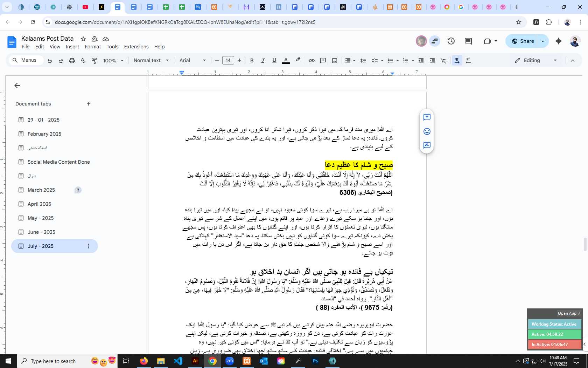The image size is (588, 368).
Task: Hide the menus with collapse chevron
Action: coord(573,61)
